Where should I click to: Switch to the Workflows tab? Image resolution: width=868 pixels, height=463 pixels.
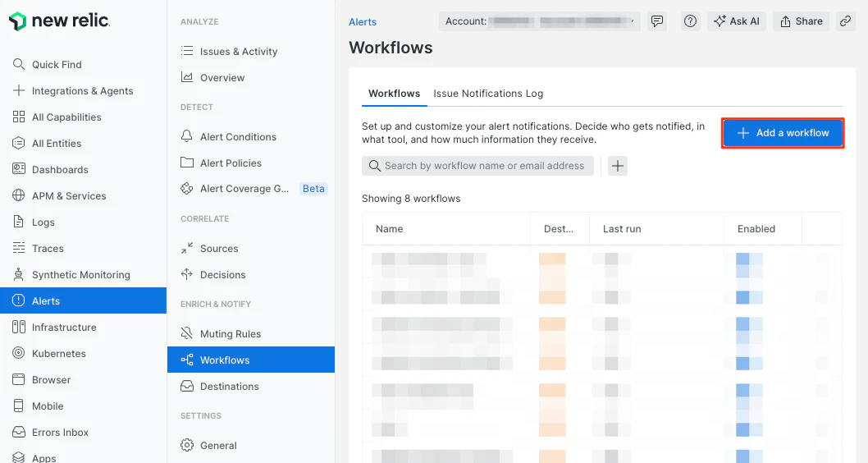click(x=394, y=94)
